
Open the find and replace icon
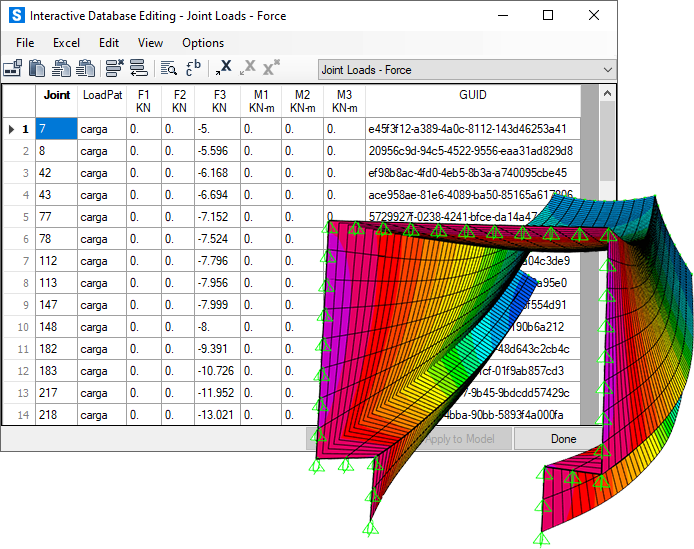pos(194,69)
